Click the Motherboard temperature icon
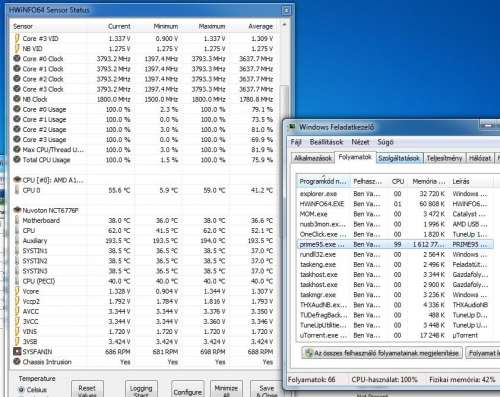 pyautogui.click(x=17, y=220)
